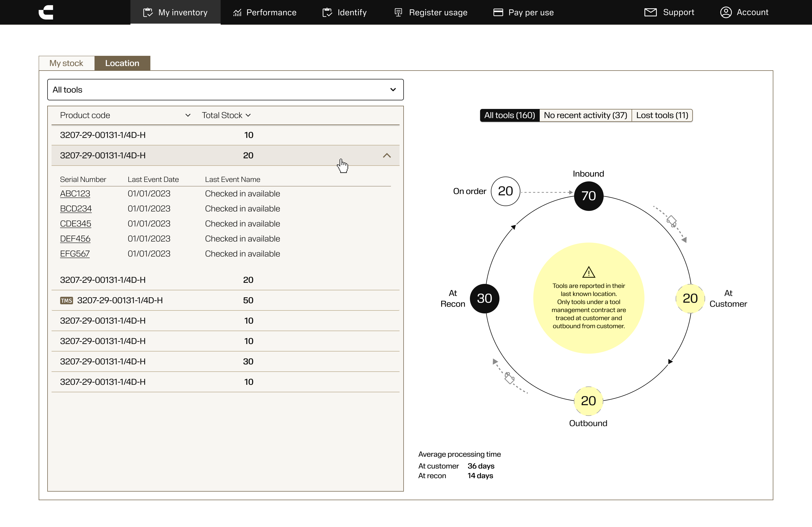
Task: Select the All tools (160) filter
Action: click(x=509, y=115)
